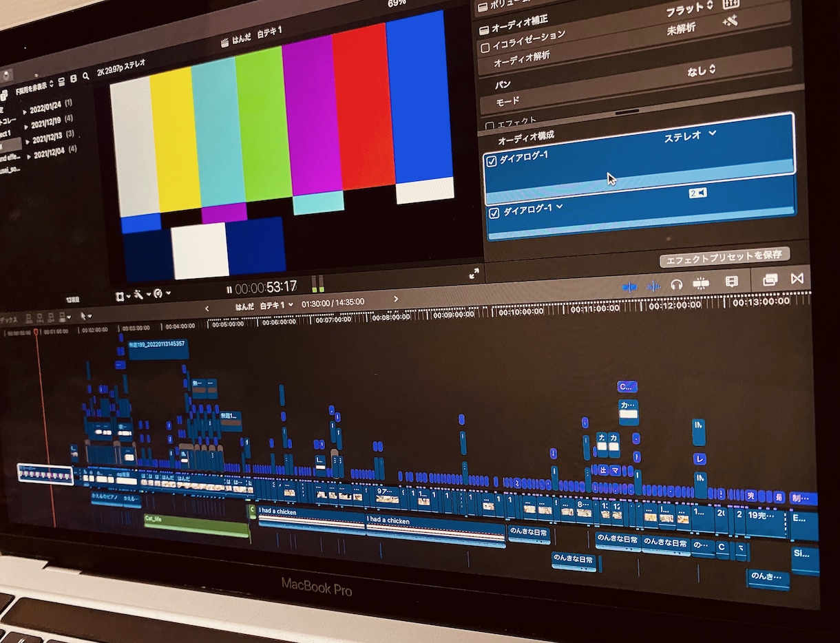840x643 pixels.
Task: Click the headphones solo icon
Action: coord(677,284)
